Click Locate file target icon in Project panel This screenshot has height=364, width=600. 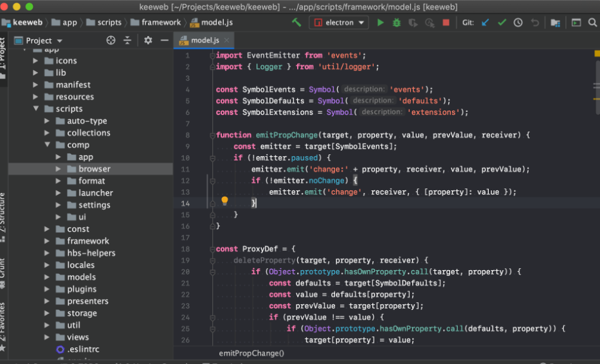coord(111,40)
